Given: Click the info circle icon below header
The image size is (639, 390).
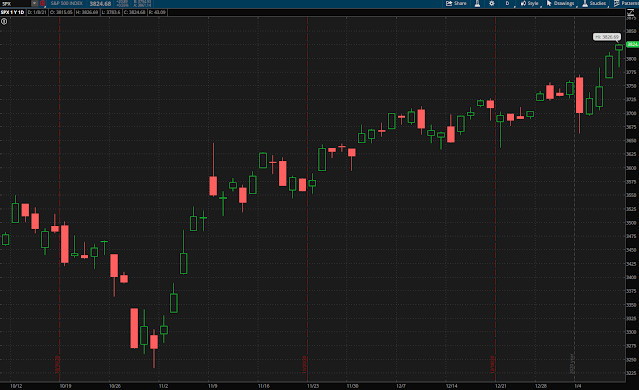Looking at the screenshot, I should click(x=4, y=22).
